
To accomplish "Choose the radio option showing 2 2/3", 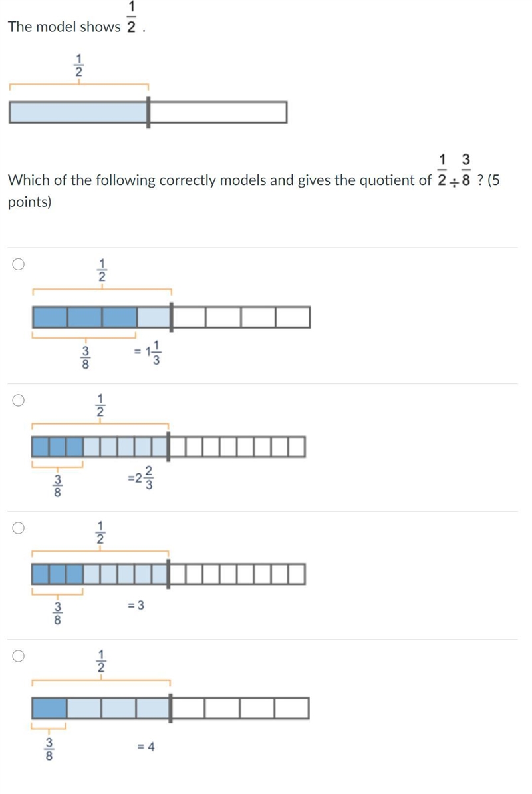I will (18, 401).
